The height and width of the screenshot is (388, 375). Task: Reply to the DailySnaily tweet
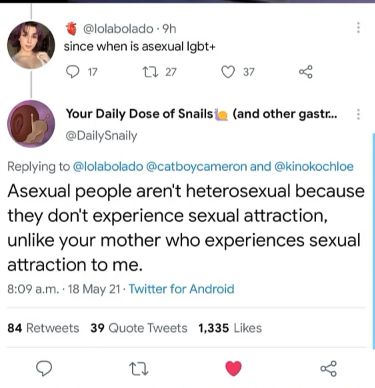click(x=44, y=368)
